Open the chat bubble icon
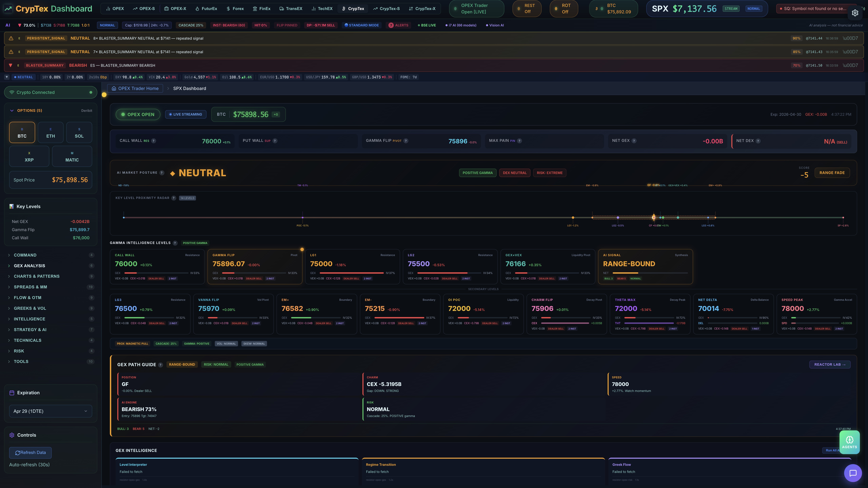Screen dimensions: 868x488 click(853, 473)
